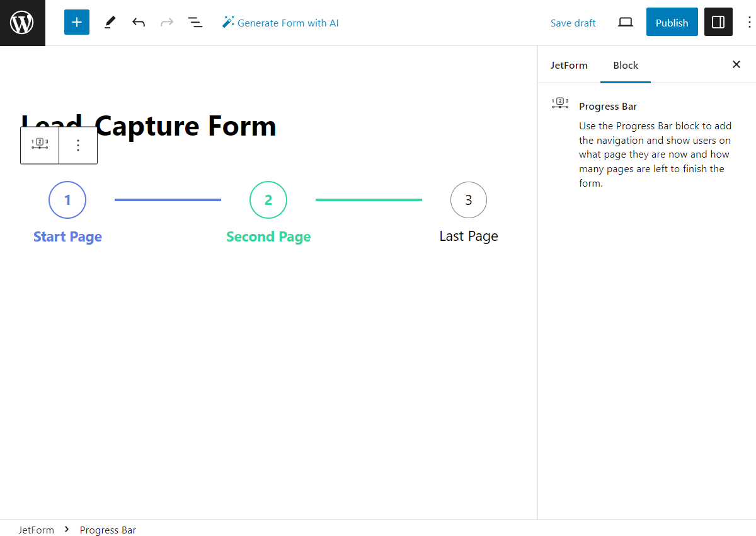Click Generate Form with AI

pyautogui.click(x=280, y=22)
